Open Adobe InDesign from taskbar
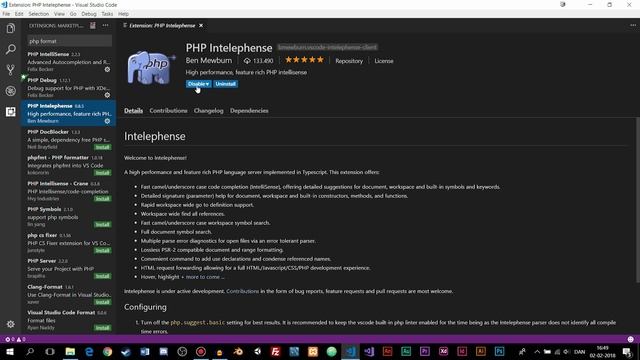640x360 pixels. 462,351
